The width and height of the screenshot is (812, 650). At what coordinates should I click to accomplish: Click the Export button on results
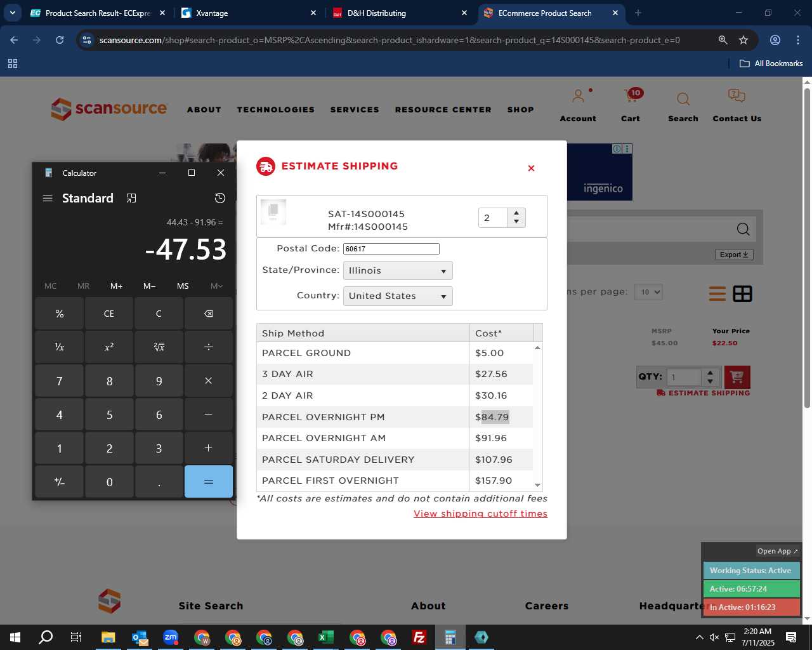(734, 255)
